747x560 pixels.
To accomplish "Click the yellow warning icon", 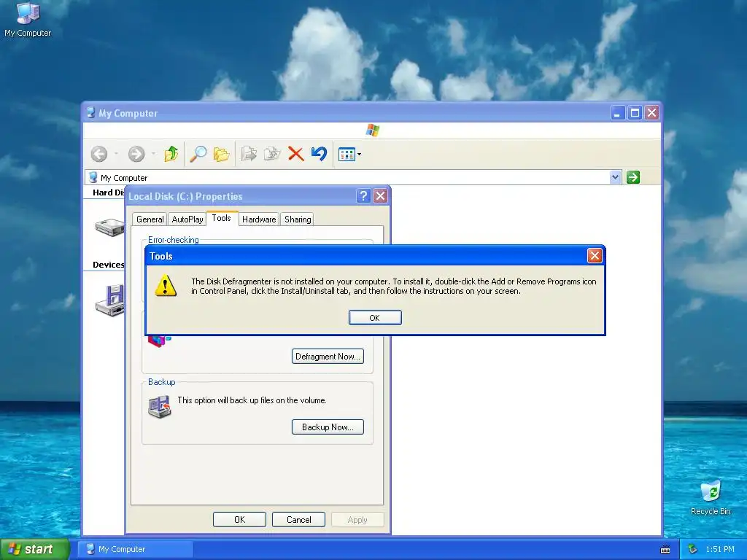I will coord(166,286).
